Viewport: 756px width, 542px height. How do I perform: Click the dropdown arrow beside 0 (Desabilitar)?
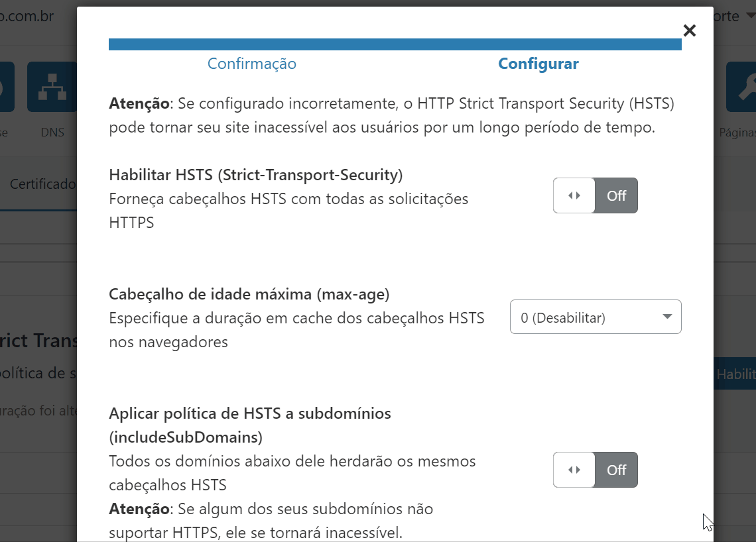pyautogui.click(x=667, y=317)
